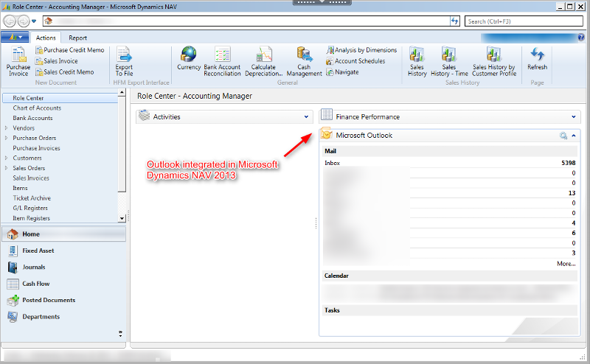Expand the Activities part dropdown

(306, 117)
